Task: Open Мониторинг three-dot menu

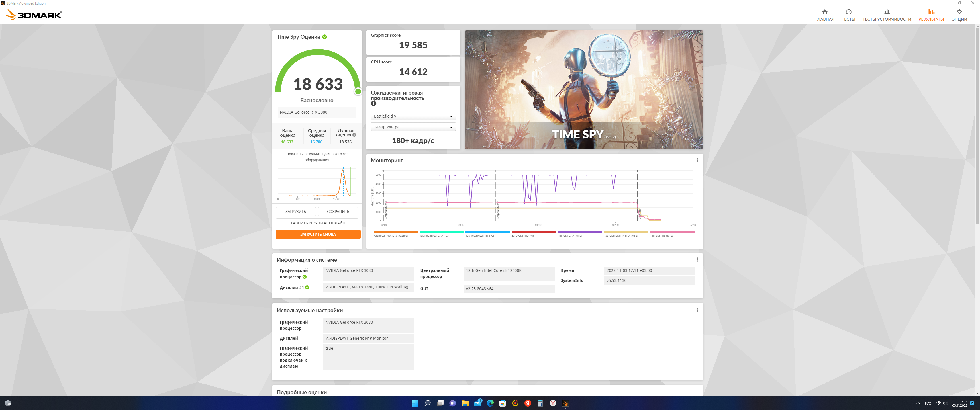Action: 697,160
